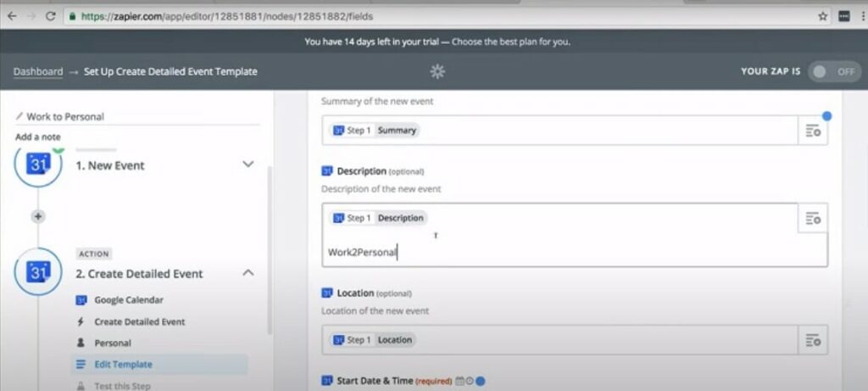Open the Dashboard link

click(37, 71)
